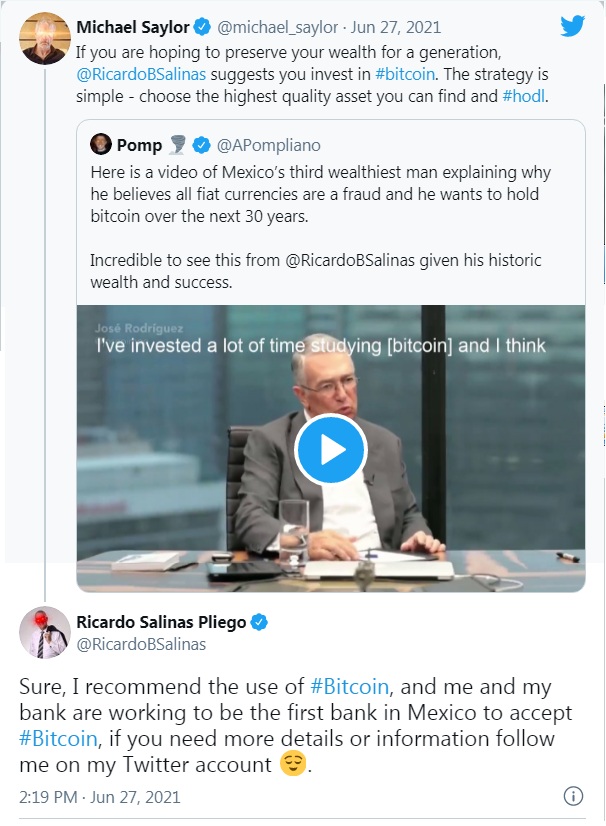The height and width of the screenshot is (826, 606).
Task: Click Ricardo Salinas Pliego's laser-eyes avatar
Action: pyautogui.click(x=45, y=632)
